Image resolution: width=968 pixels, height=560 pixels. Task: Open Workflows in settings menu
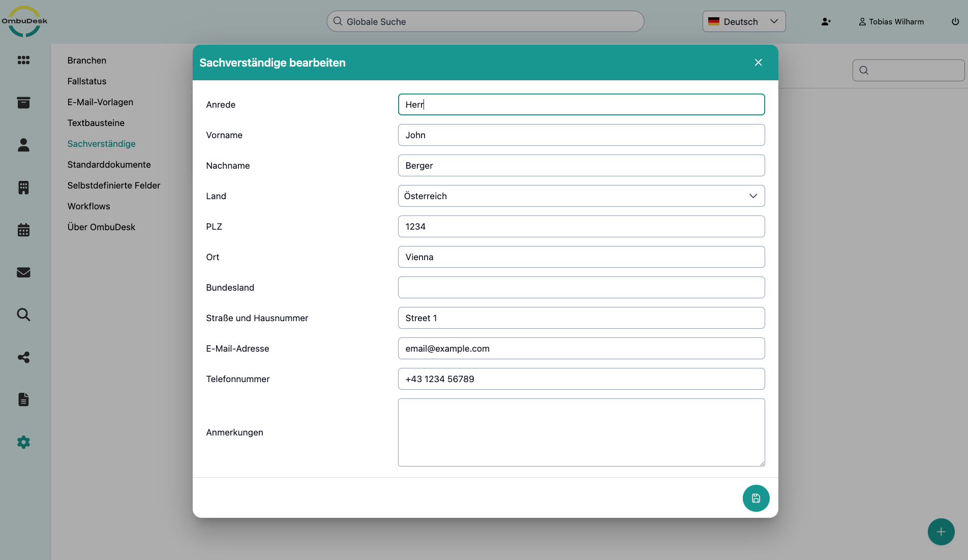pyautogui.click(x=89, y=206)
